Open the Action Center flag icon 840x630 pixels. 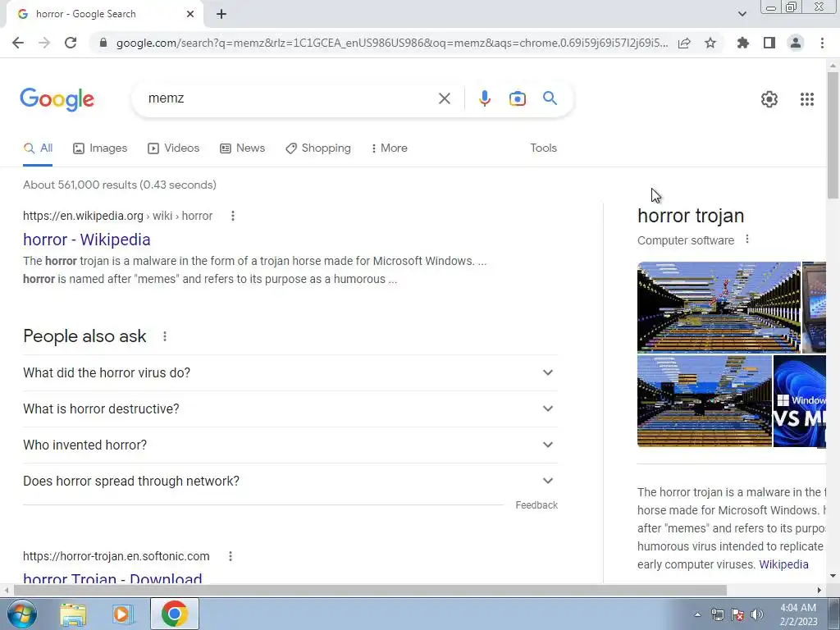click(737, 614)
